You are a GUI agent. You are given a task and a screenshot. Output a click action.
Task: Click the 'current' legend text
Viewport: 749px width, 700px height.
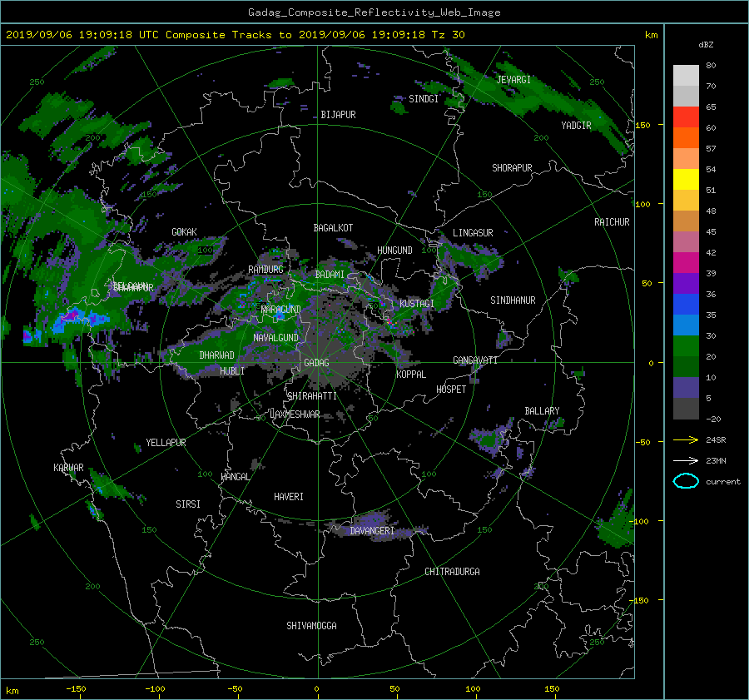[722, 482]
